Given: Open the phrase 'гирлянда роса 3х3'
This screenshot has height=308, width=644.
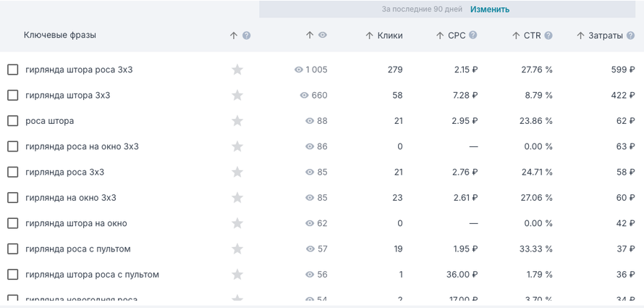Looking at the screenshot, I should [x=64, y=172].
